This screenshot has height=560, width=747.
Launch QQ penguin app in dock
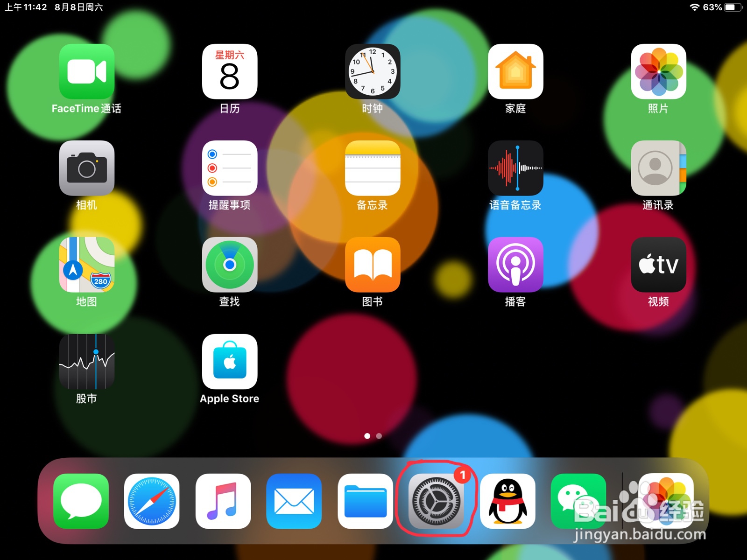click(x=507, y=501)
